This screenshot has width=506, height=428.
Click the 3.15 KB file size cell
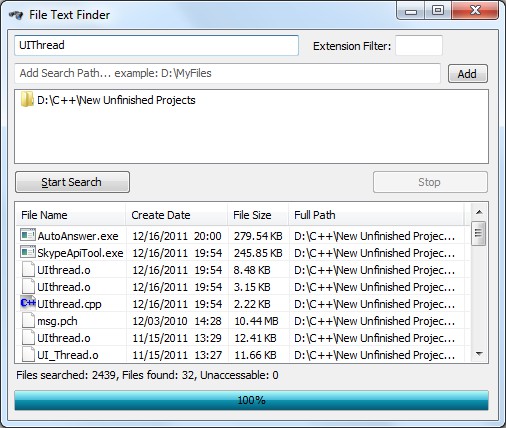tap(252, 287)
